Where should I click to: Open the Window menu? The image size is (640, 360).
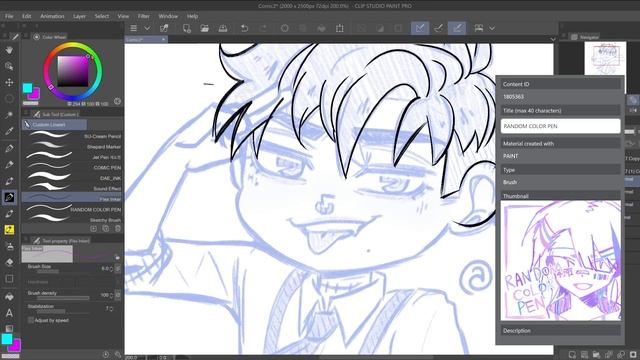[x=168, y=16]
